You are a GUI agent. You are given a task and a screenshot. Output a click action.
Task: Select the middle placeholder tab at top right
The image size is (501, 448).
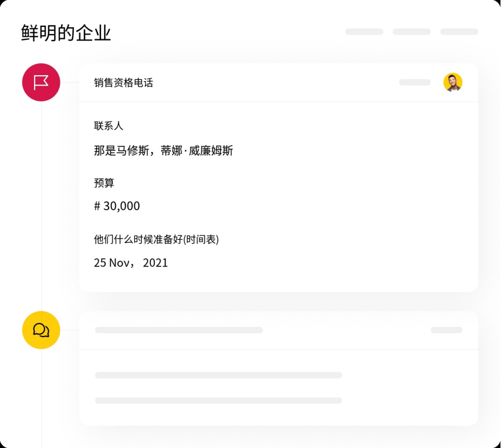(412, 32)
